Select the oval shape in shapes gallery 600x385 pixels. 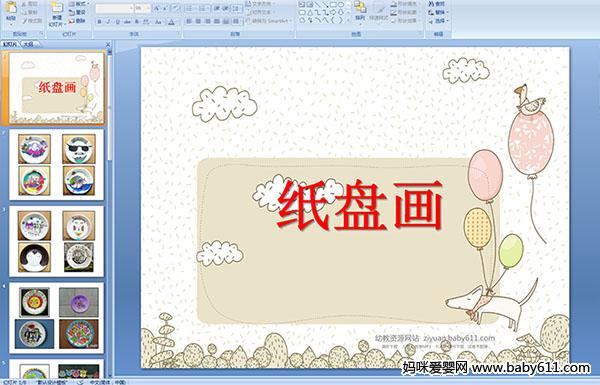tap(341, 4)
